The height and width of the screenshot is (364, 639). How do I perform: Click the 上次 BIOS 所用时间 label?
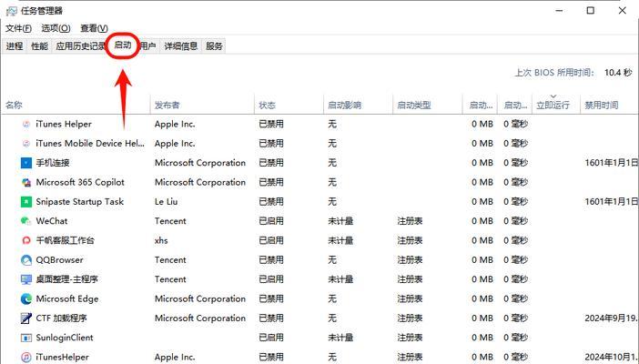pyautogui.click(x=554, y=73)
